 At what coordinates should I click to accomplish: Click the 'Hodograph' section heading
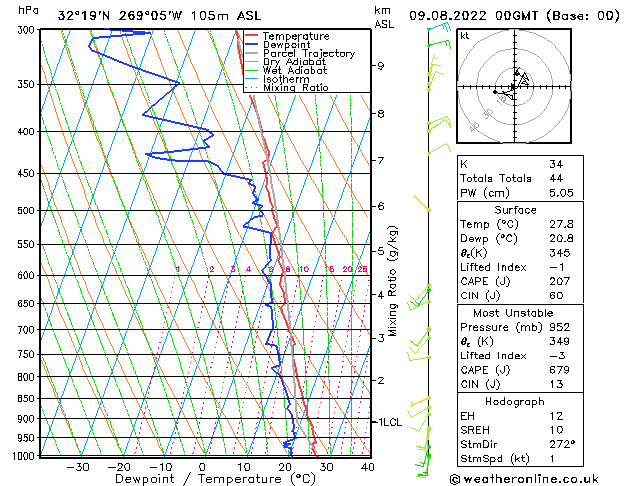click(x=515, y=402)
